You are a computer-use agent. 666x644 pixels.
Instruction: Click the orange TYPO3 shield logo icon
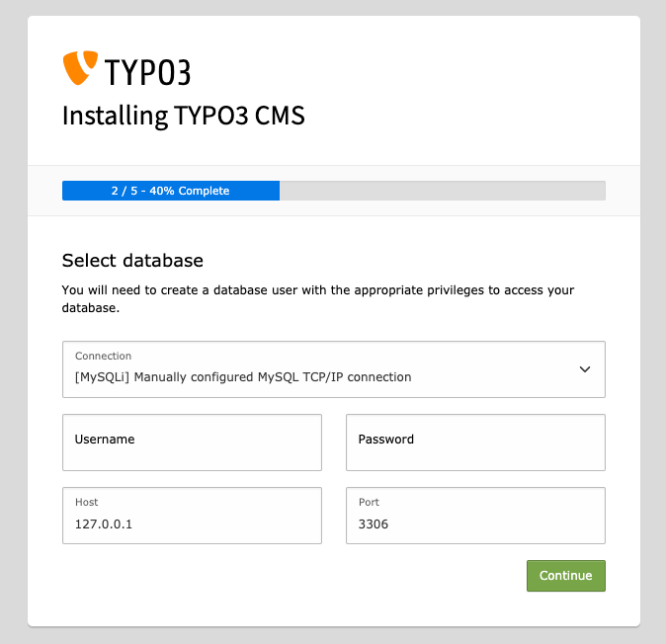pos(80,68)
